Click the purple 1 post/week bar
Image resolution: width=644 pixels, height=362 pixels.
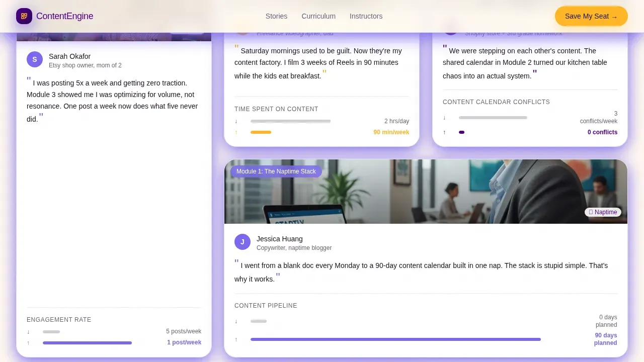[87, 343]
